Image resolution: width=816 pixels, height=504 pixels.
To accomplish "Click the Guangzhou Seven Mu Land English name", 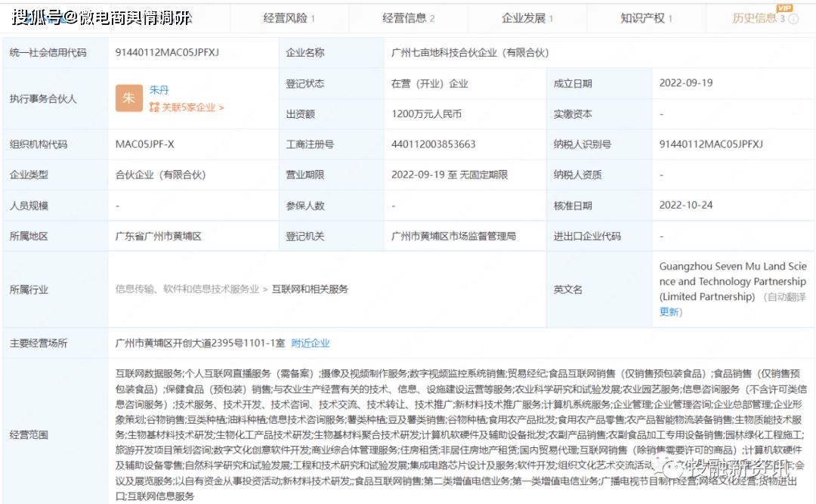I will pos(732,281).
